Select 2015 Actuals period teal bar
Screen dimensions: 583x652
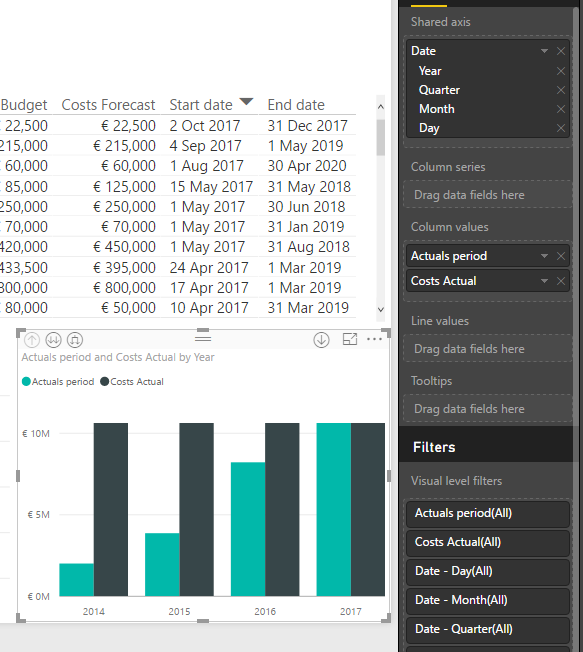pyautogui.click(x=162, y=565)
